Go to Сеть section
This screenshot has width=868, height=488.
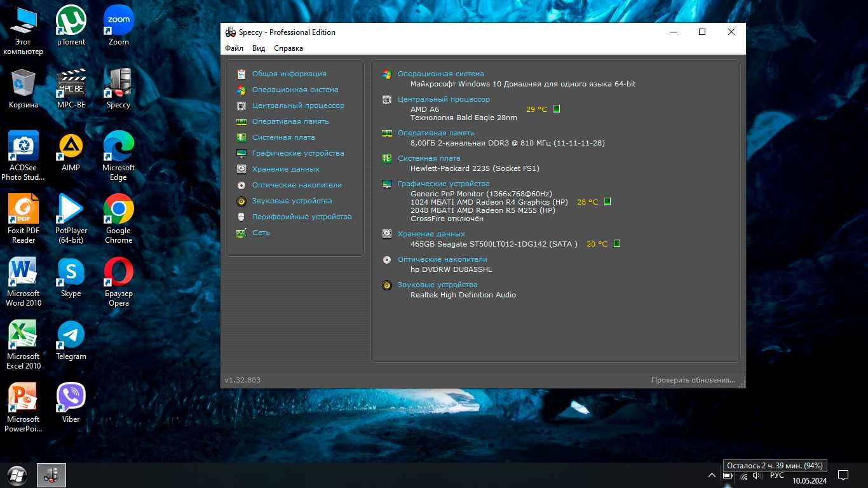pyautogui.click(x=261, y=233)
